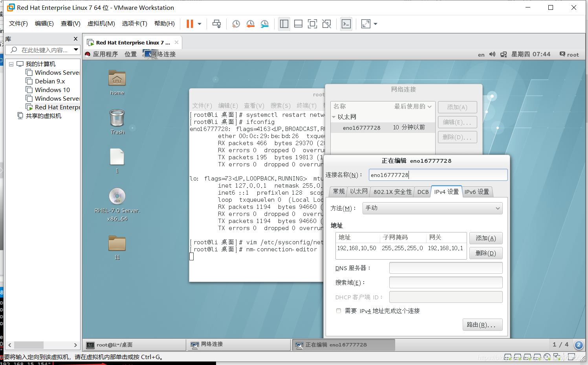588x365 pixels.
Task: Switch to the IPv6 设置 tab
Action: pyautogui.click(x=477, y=192)
